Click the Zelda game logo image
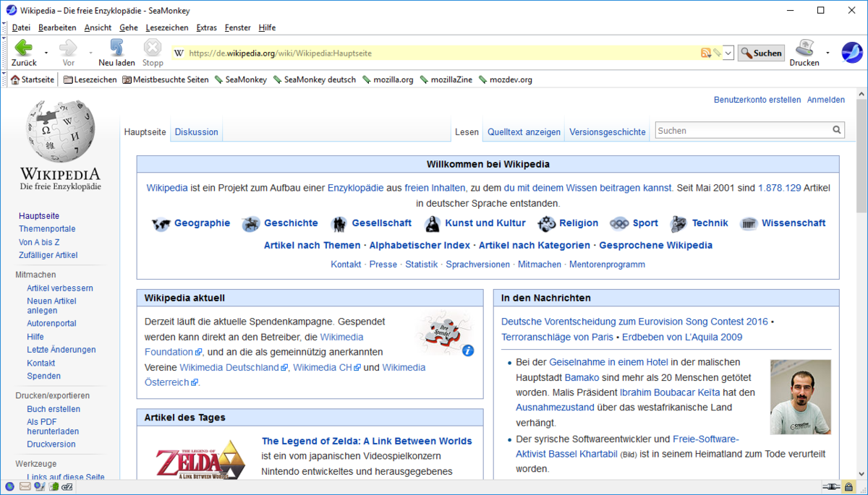Image resolution: width=868 pixels, height=495 pixels. point(200,460)
